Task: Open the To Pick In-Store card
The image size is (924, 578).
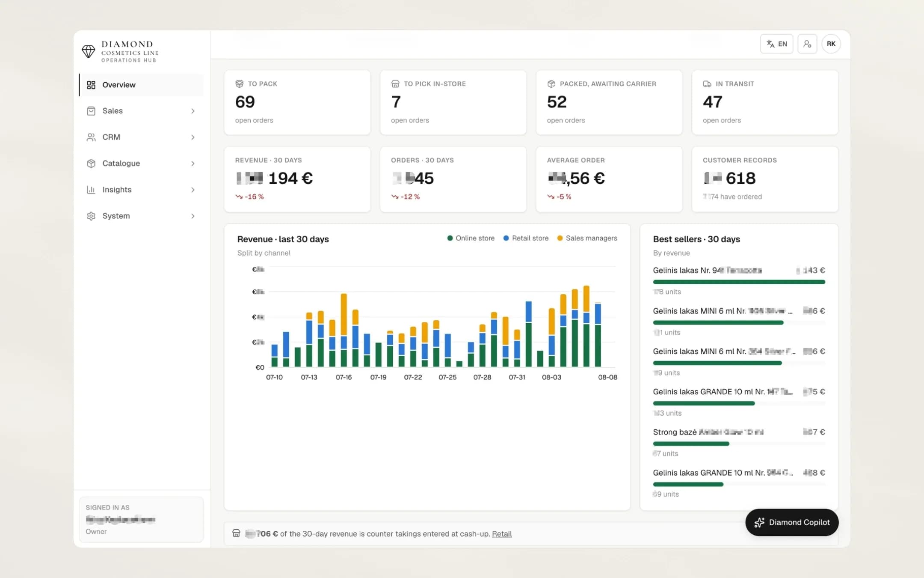Action: (x=453, y=102)
